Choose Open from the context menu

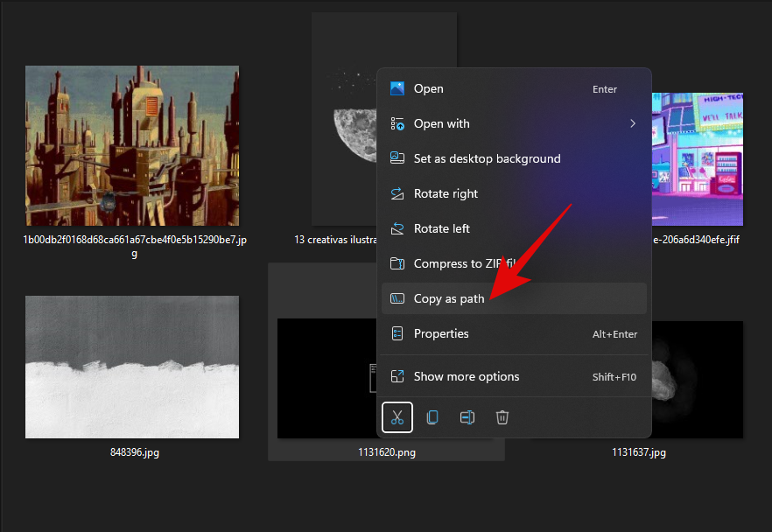coord(428,88)
